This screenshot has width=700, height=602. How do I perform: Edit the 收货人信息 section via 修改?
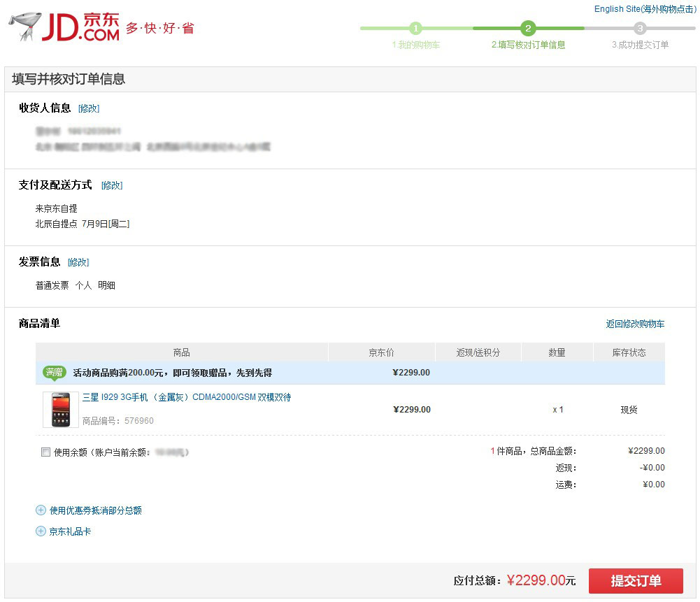pos(89,108)
